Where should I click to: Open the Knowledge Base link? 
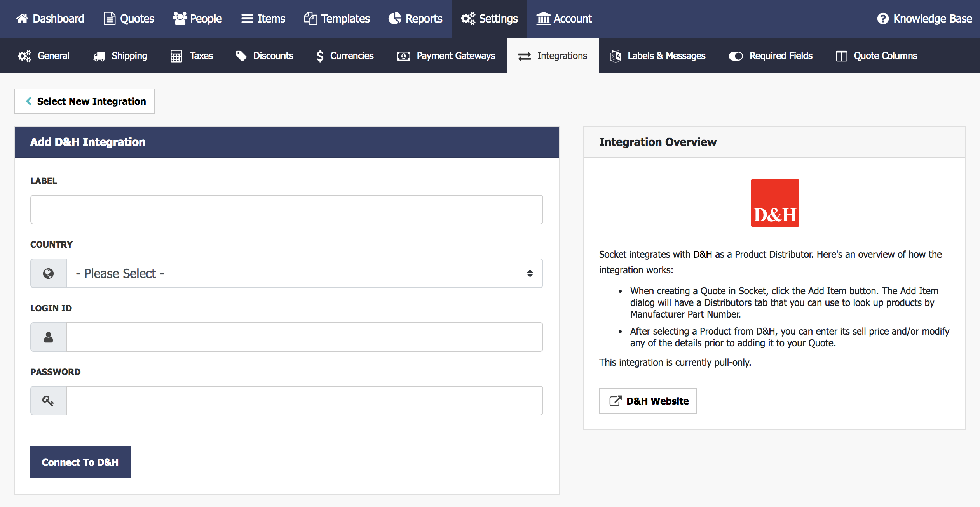tap(925, 19)
